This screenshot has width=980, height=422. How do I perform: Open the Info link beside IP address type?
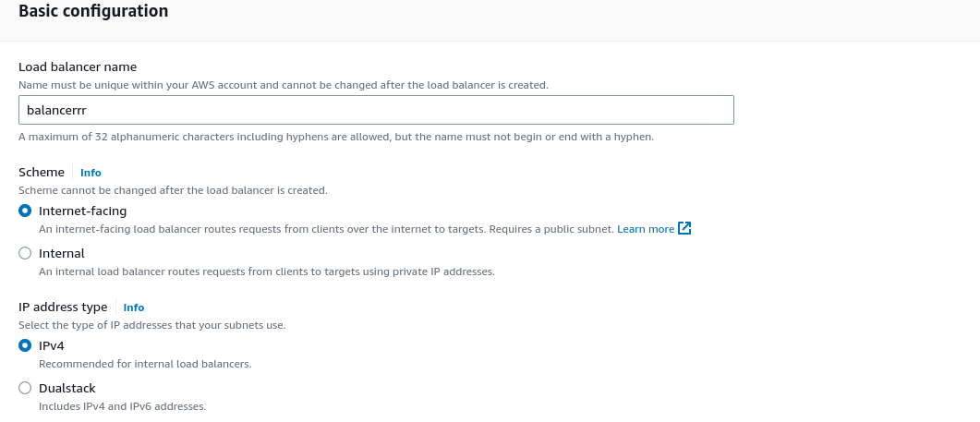click(x=134, y=307)
